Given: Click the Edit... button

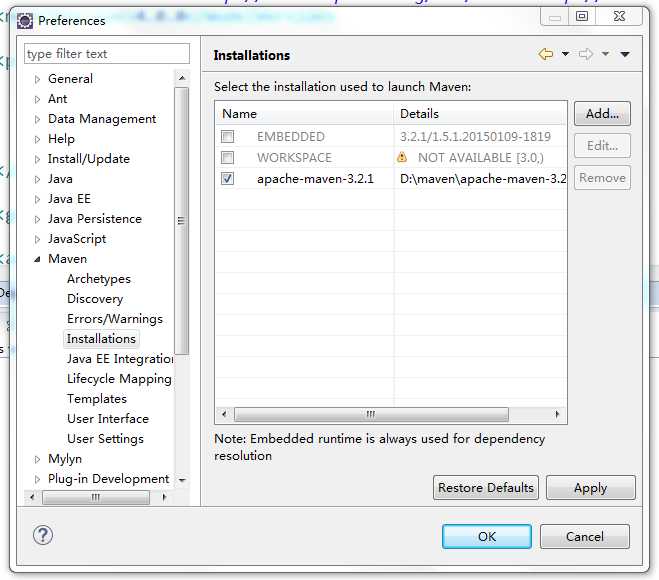Looking at the screenshot, I should pos(602,146).
